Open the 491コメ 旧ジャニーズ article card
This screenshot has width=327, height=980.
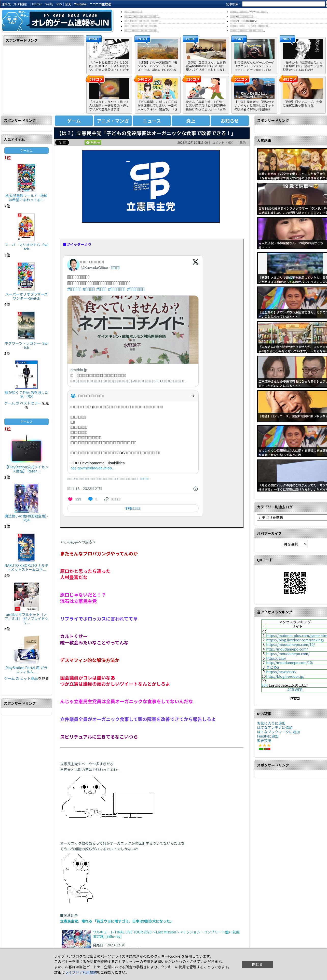pos(303,94)
